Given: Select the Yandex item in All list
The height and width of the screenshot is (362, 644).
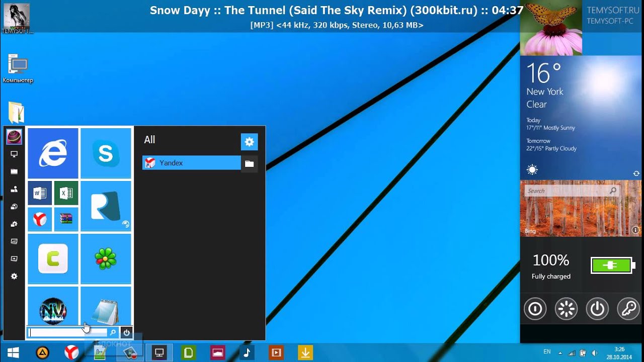Looking at the screenshot, I should click(192, 163).
